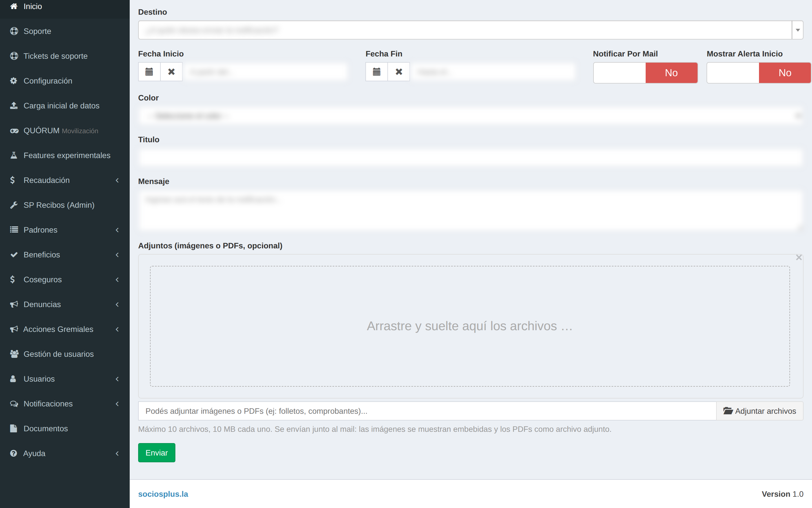The width and height of the screenshot is (812, 508).
Task: Expand the Coseguros submenu
Action: tap(65, 279)
